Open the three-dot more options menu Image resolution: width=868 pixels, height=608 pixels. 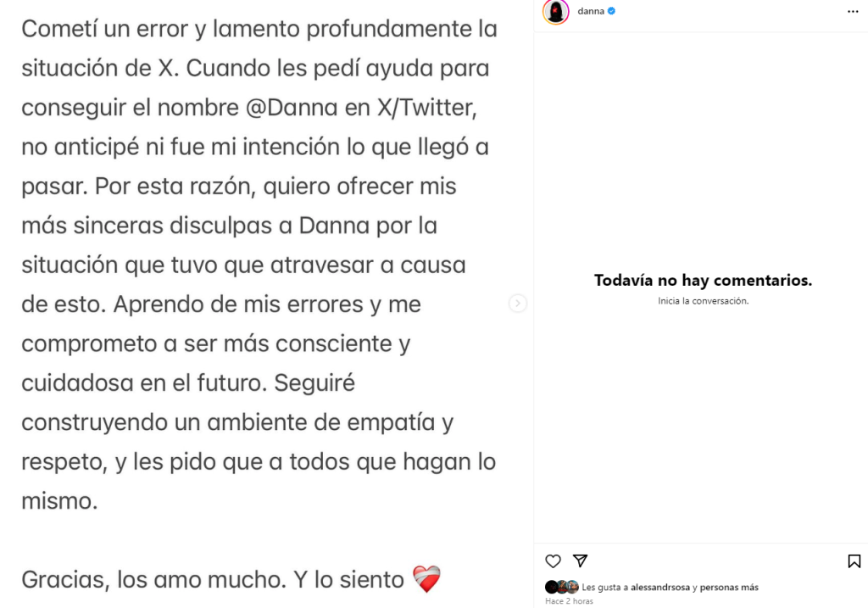tap(853, 12)
